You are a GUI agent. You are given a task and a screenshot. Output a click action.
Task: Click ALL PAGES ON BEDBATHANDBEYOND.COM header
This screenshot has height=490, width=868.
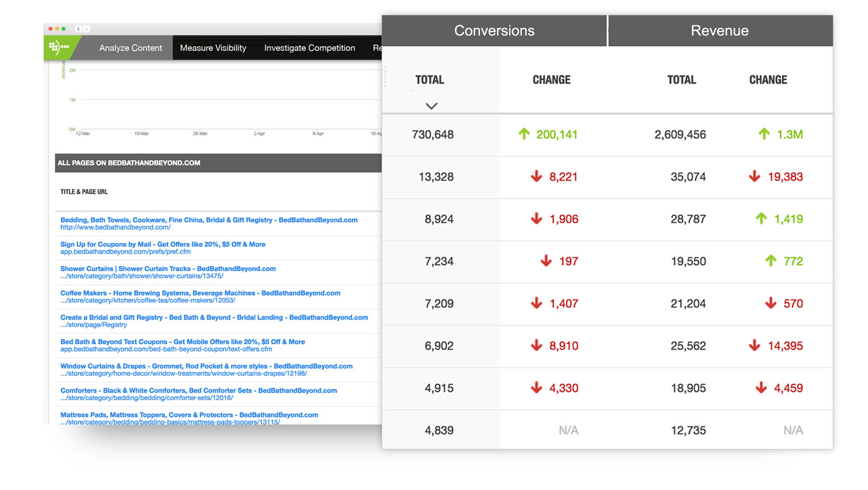point(129,163)
